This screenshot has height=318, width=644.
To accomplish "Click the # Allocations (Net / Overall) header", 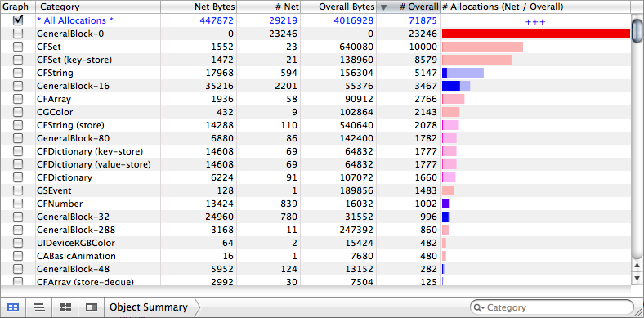I will click(x=535, y=7).
